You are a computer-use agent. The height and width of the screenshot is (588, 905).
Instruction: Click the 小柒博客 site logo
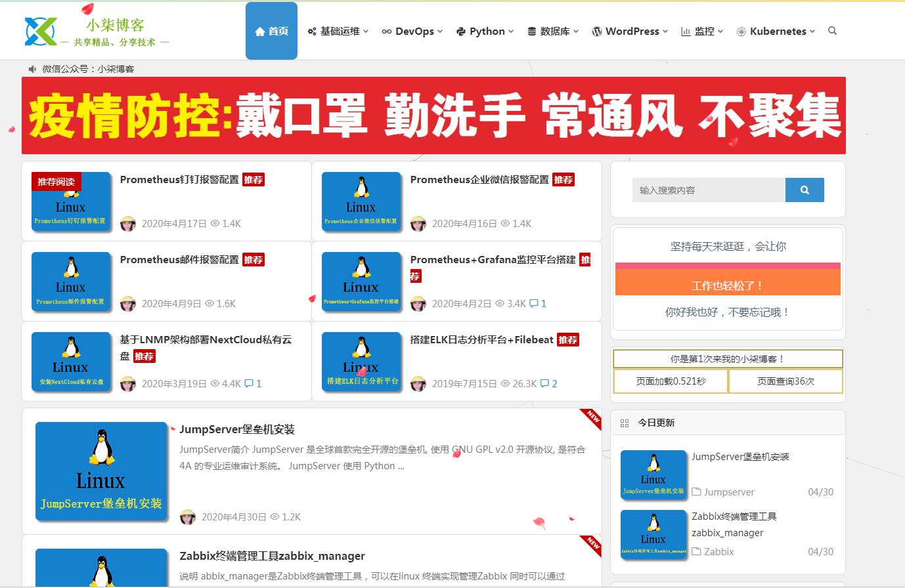pos(97,31)
